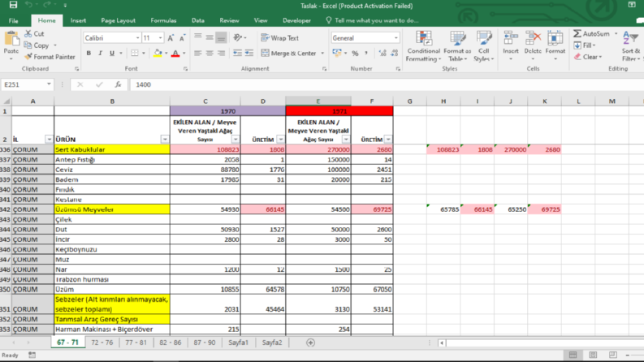Open AutoSum dropdown arrow
The image size is (644, 362).
click(616, 33)
